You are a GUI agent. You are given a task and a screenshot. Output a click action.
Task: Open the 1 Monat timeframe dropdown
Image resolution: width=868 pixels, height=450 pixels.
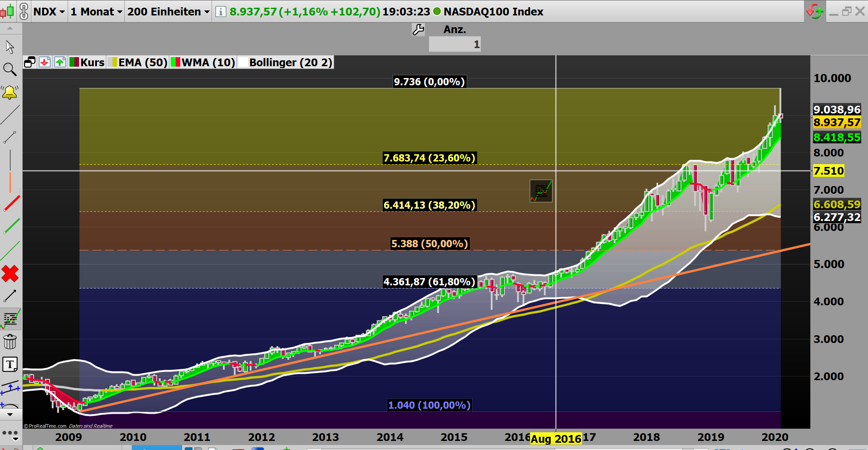coord(95,11)
